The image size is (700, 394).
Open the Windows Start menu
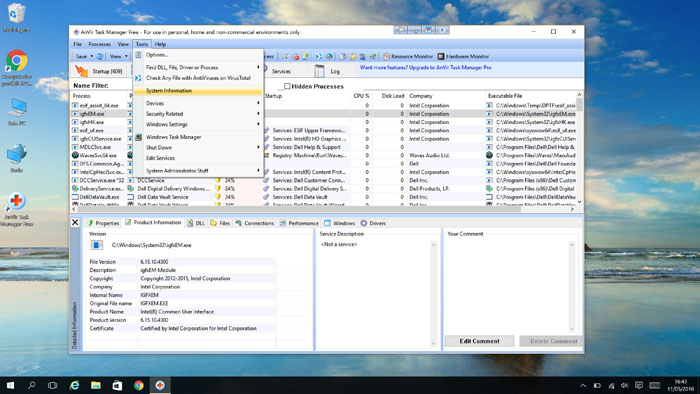(10, 385)
